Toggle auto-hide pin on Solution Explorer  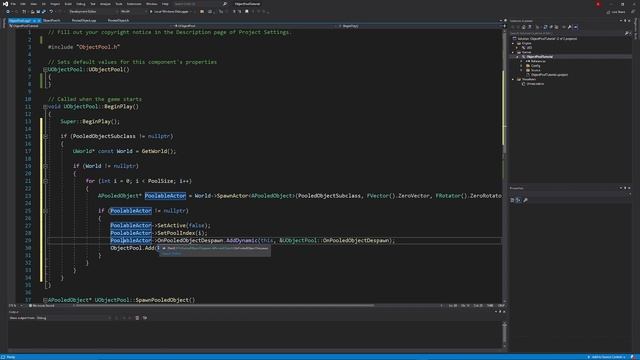pyautogui.click(x=625, y=20)
